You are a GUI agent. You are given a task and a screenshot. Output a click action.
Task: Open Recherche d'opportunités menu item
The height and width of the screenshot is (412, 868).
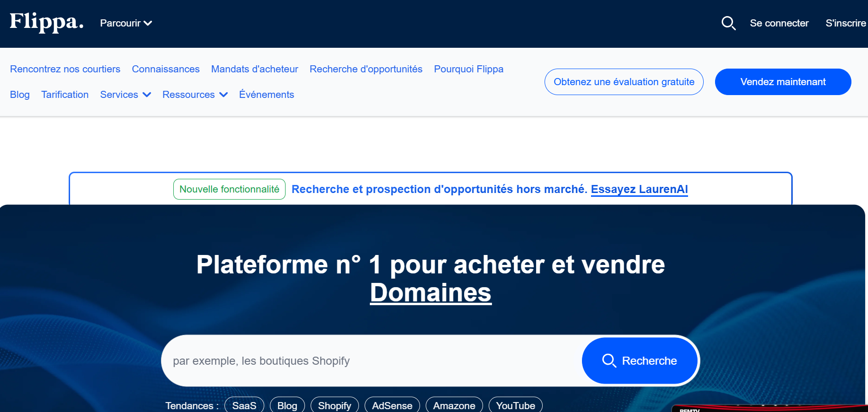pos(366,69)
